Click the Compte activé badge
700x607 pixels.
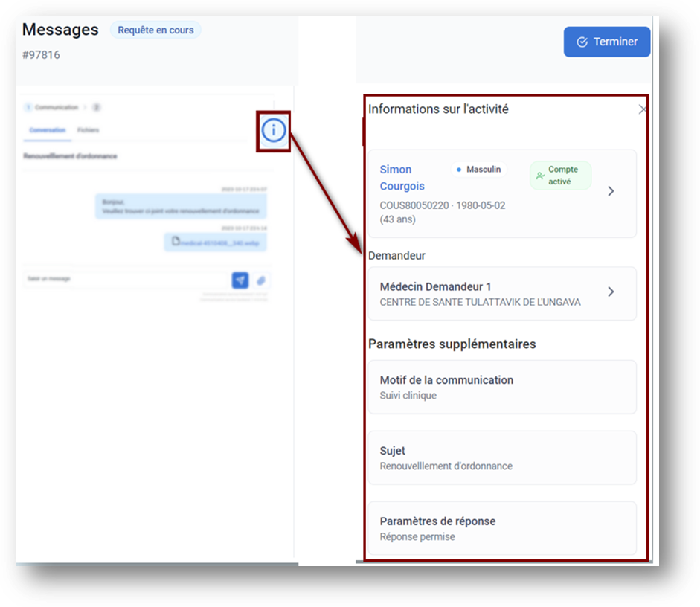click(x=560, y=176)
